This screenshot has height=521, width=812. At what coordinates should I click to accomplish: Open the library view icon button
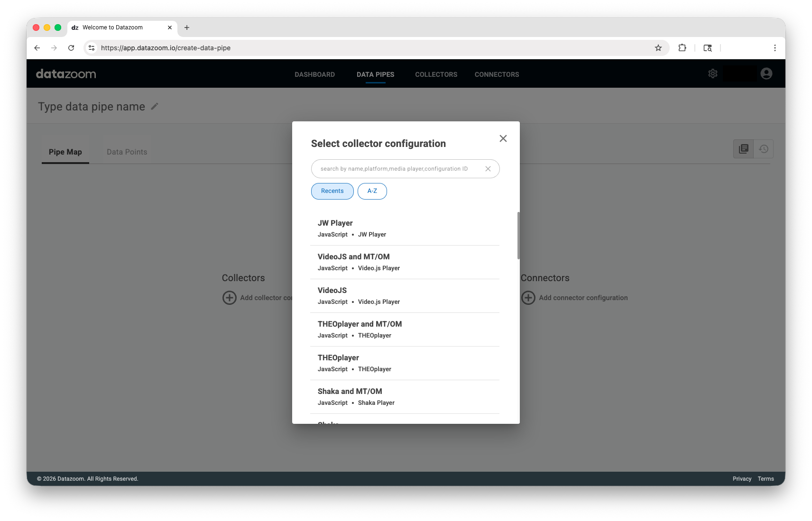pos(744,149)
